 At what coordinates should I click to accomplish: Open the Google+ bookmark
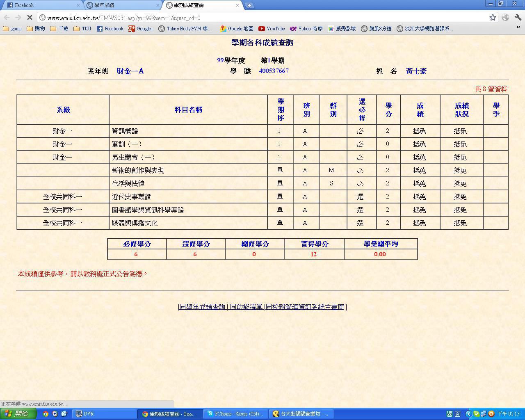(x=141, y=29)
